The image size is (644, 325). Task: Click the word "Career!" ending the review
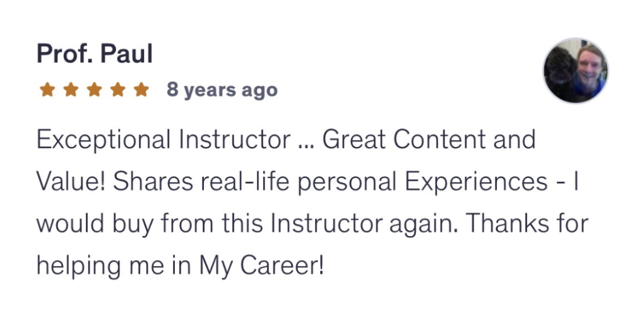coord(282,266)
